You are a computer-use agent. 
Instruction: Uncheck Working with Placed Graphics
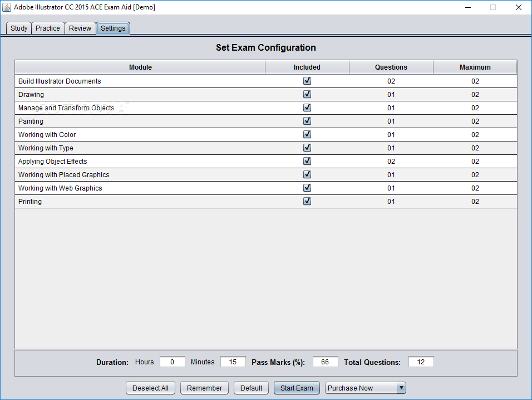coord(307,174)
